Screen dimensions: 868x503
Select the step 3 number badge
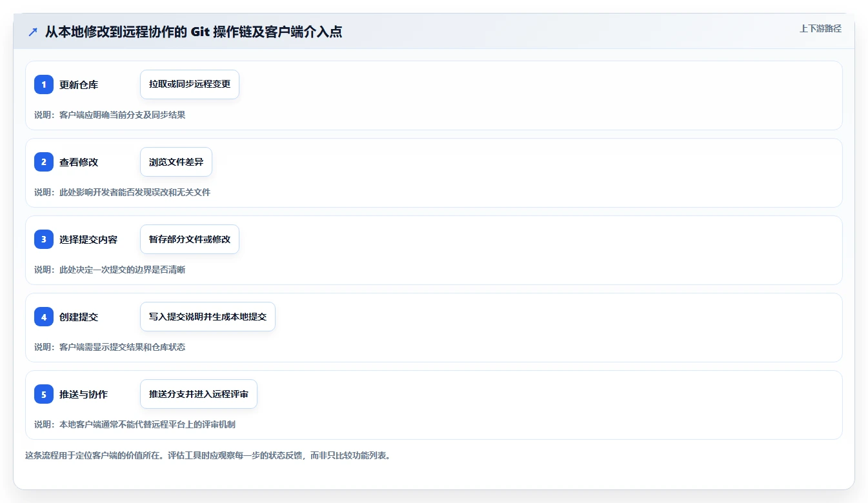(44, 239)
